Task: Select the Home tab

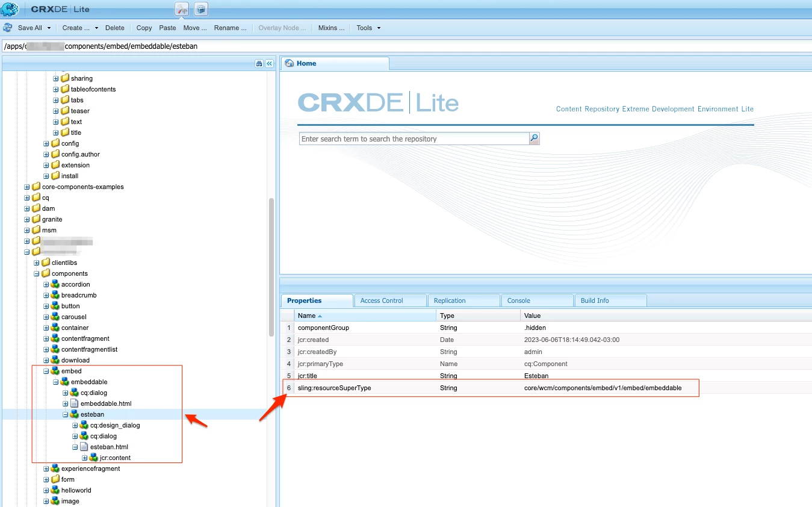Action: pos(335,63)
